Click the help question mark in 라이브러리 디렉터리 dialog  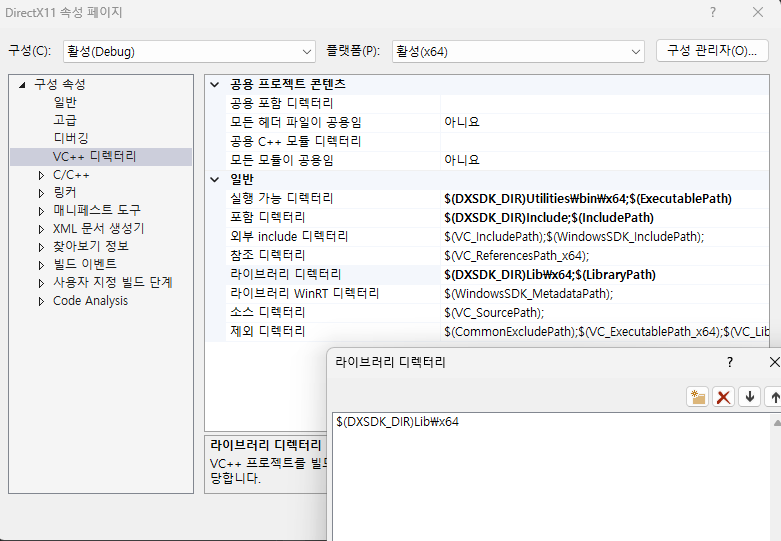[x=730, y=362]
